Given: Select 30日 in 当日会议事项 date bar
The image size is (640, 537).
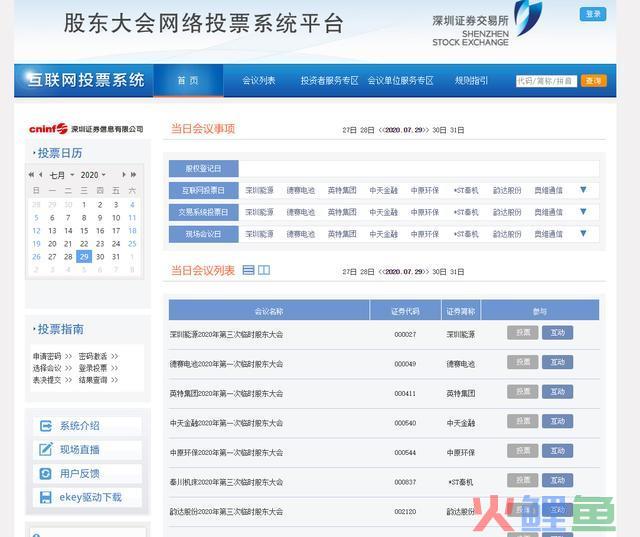Looking at the screenshot, I should (440, 130).
